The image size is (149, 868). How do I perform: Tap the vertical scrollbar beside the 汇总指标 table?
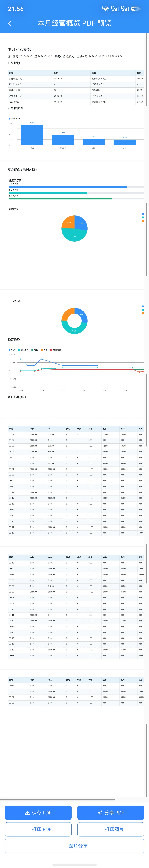(147, 69)
